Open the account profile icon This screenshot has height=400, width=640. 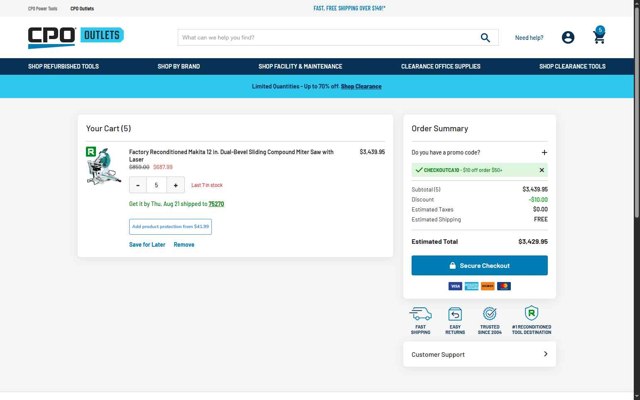[x=568, y=38]
